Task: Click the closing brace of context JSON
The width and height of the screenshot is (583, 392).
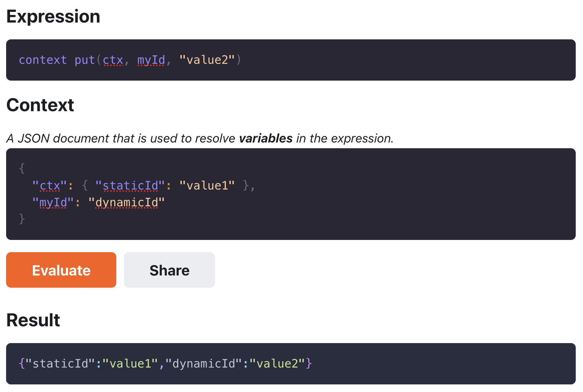Action: [22, 219]
